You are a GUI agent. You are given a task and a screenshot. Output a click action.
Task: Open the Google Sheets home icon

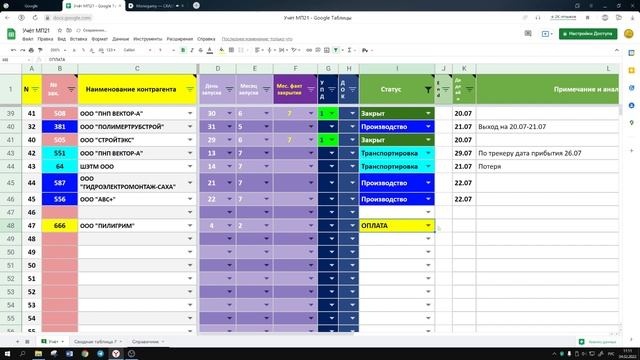pos(11,34)
